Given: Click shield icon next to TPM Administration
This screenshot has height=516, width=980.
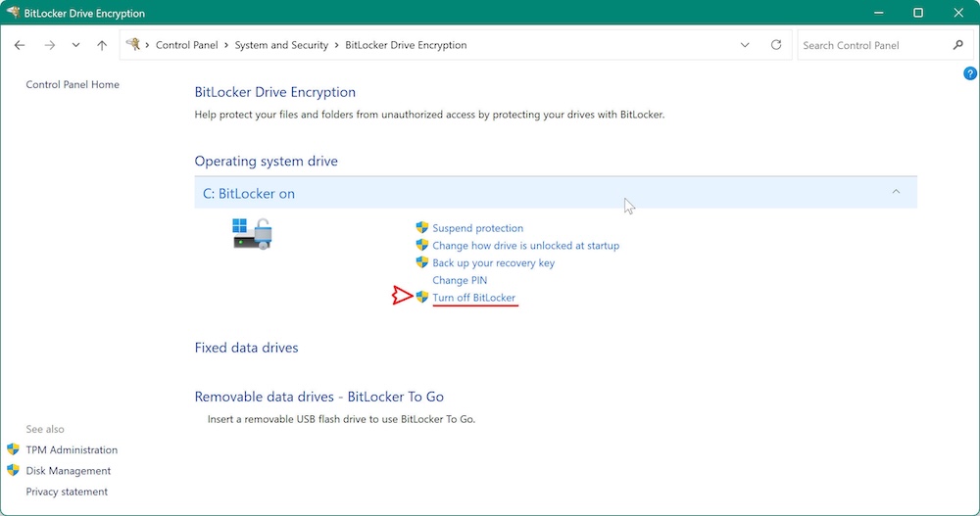Looking at the screenshot, I should click(13, 449).
